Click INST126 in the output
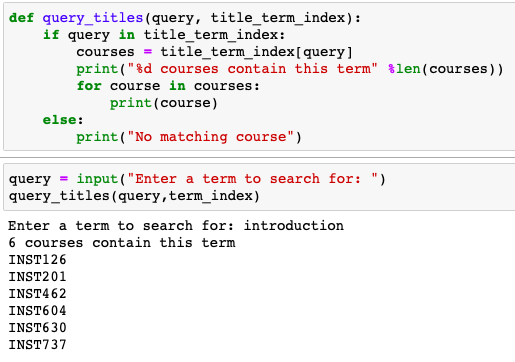 tap(38, 260)
